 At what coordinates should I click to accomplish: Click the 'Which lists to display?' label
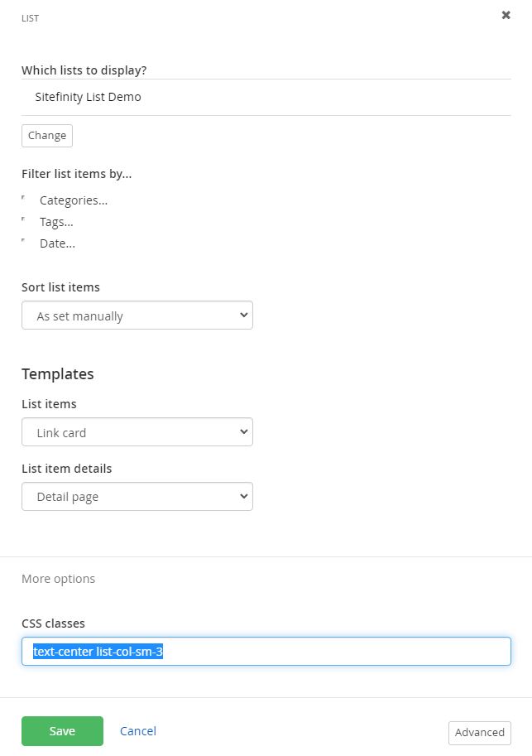(x=89, y=70)
